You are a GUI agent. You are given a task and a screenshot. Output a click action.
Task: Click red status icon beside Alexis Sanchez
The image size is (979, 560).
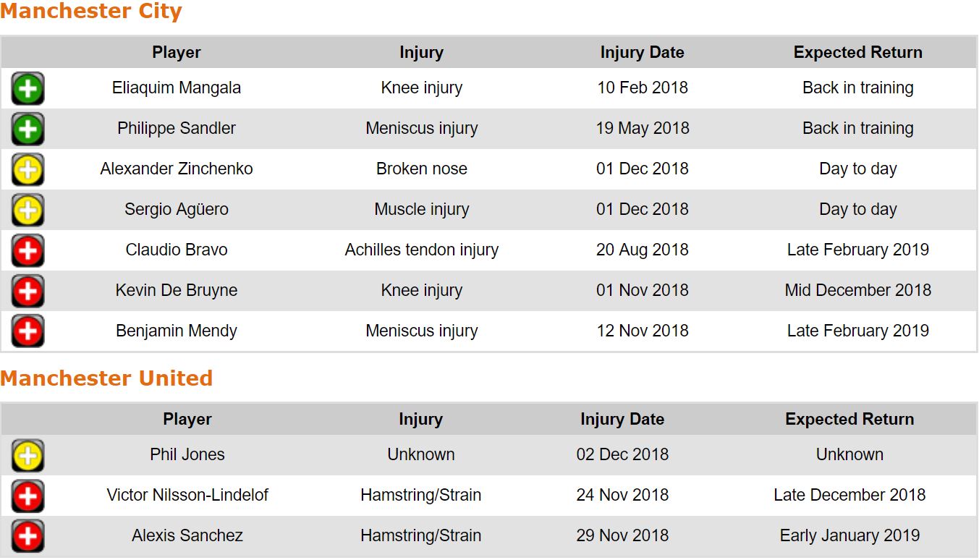pyautogui.click(x=27, y=536)
